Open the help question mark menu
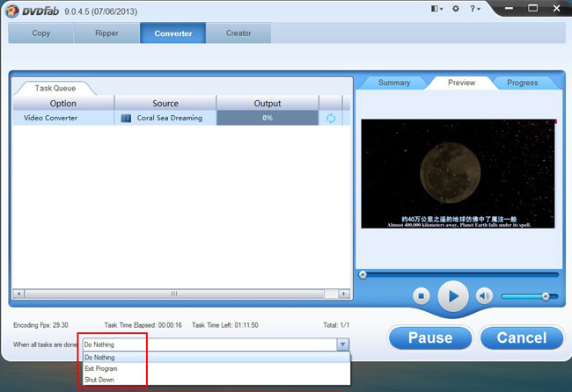 pos(475,9)
